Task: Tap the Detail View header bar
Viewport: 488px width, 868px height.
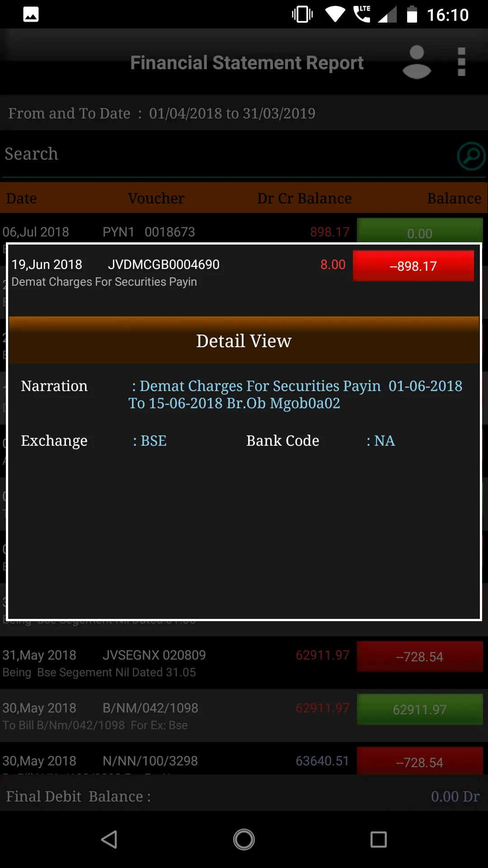Action: 244,340
